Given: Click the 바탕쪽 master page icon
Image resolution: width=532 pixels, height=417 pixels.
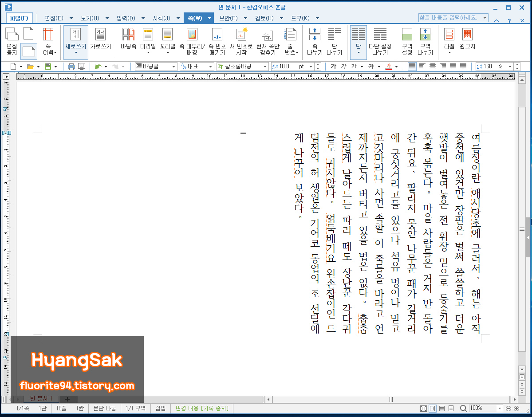Looking at the screenshot, I should (128, 39).
